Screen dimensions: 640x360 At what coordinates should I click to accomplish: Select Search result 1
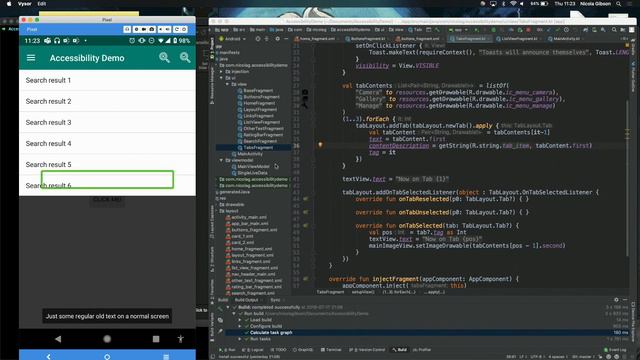[107, 80]
